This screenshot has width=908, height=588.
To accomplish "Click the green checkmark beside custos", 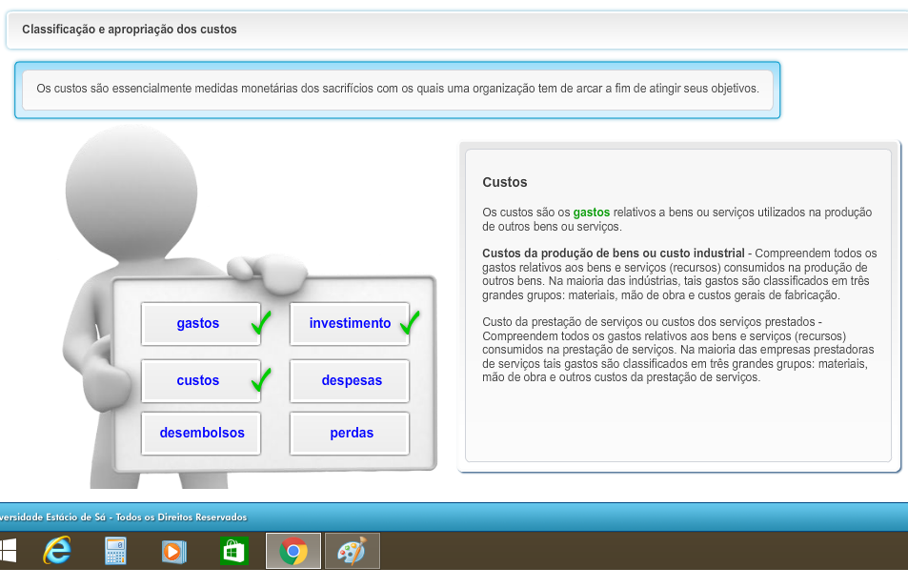I will point(261,380).
